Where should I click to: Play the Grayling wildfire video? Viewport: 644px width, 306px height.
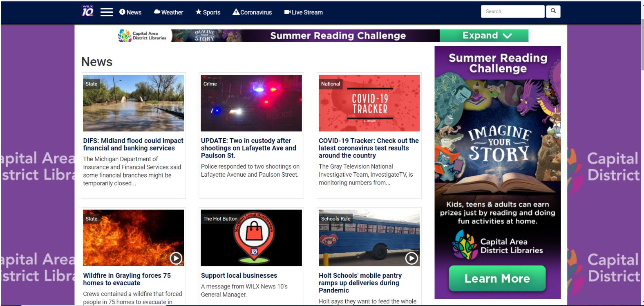176,258
